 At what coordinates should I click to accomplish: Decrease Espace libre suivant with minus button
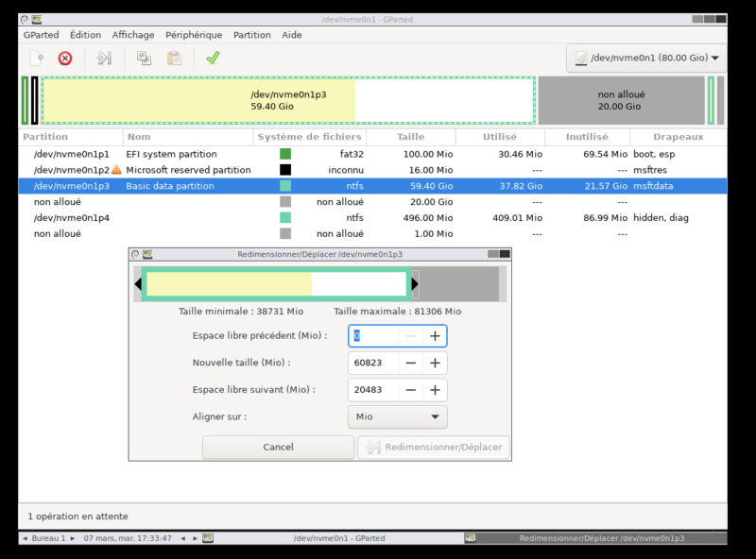(411, 390)
